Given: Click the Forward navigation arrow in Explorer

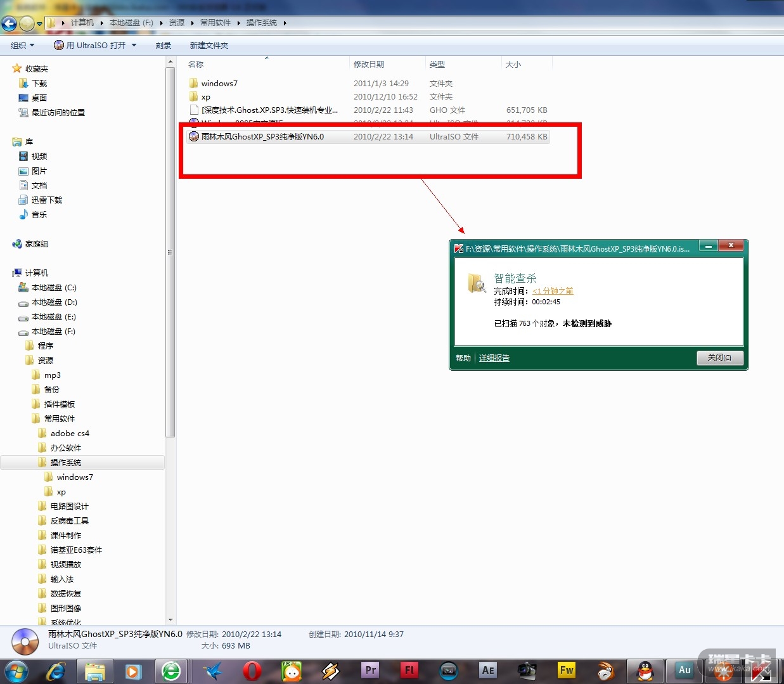Looking at the screenshot, I should (x=27, y=24).
